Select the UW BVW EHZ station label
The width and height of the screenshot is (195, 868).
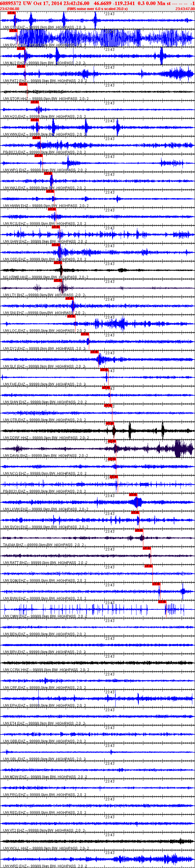coord(45,599)
